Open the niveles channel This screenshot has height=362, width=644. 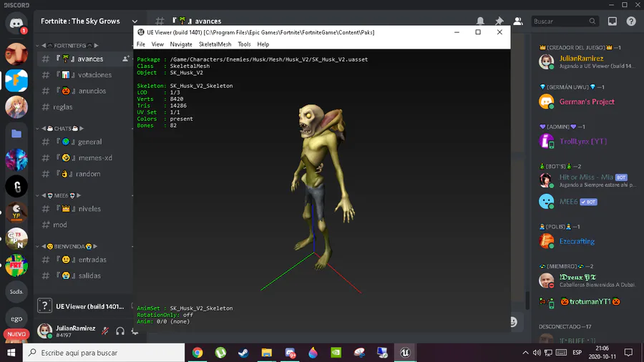click(x=84, y=208)
